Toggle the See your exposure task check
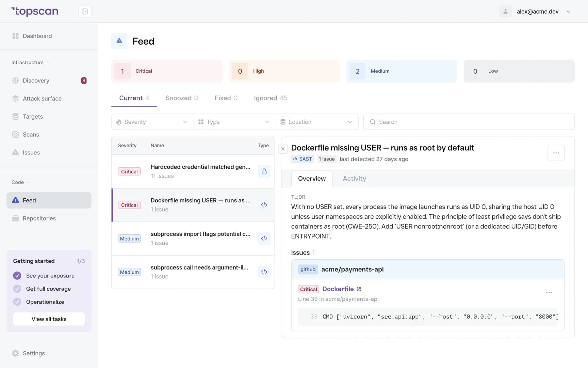Screen dimensions: 588x368 coord(17,276)
